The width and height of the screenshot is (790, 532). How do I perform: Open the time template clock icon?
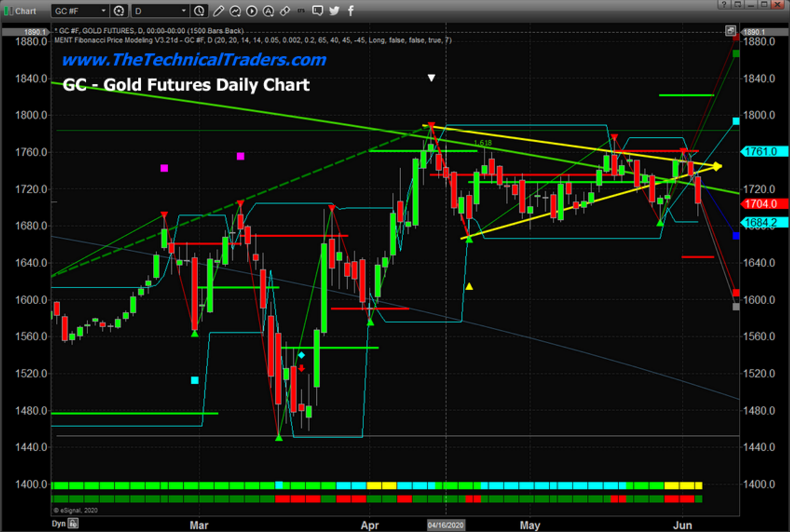[x=199, y=11]
